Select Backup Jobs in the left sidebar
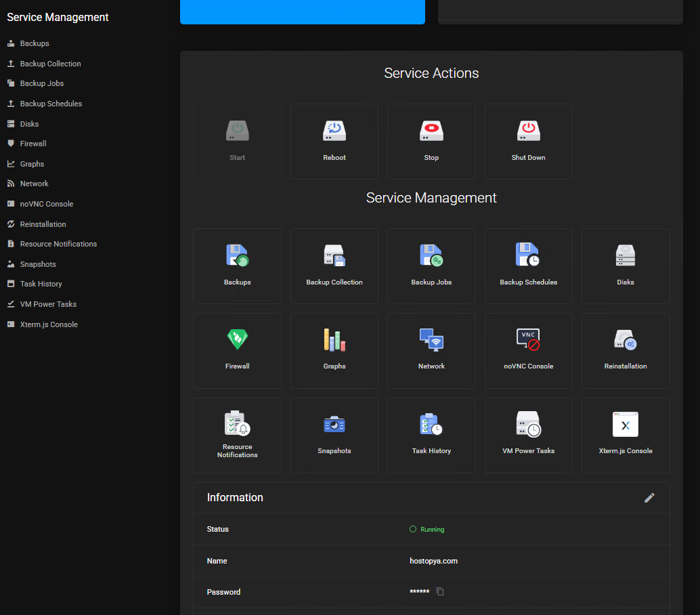The image size is (700, 615). [x=35, y=83]
